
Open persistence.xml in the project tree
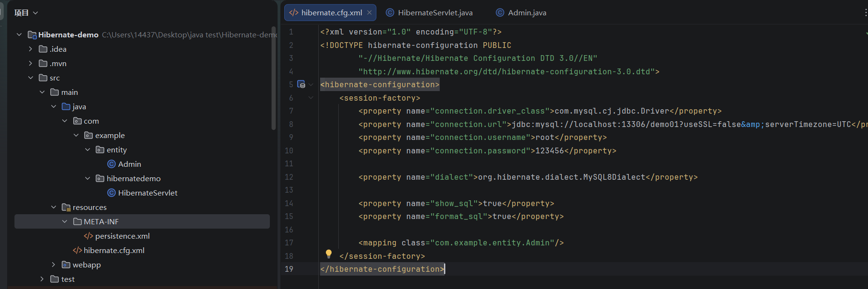pos(122,236)
